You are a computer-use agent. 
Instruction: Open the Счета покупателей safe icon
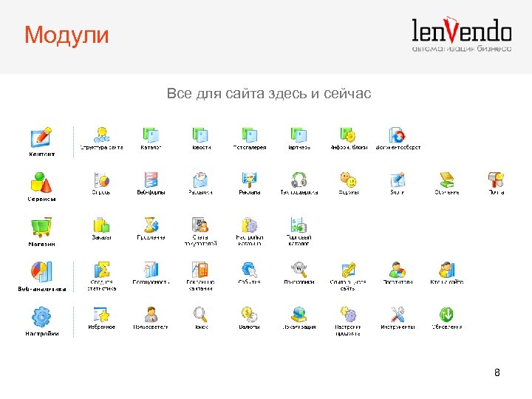(200, 225)
